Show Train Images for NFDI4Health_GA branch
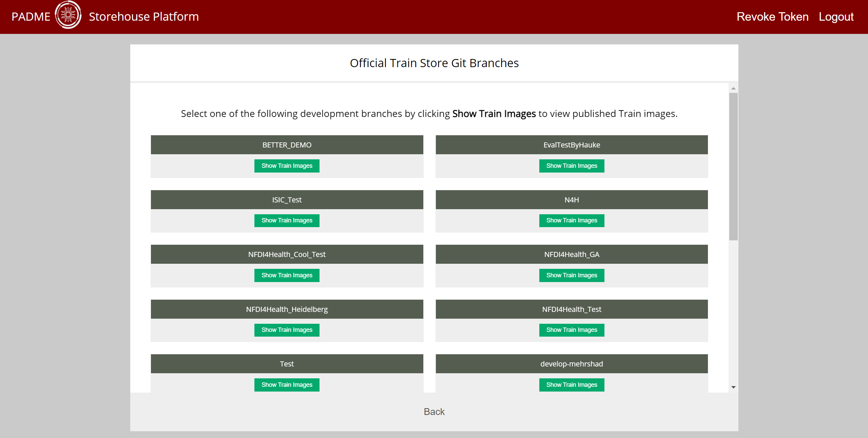Screen dimensions: 868x438 (572, 275)
